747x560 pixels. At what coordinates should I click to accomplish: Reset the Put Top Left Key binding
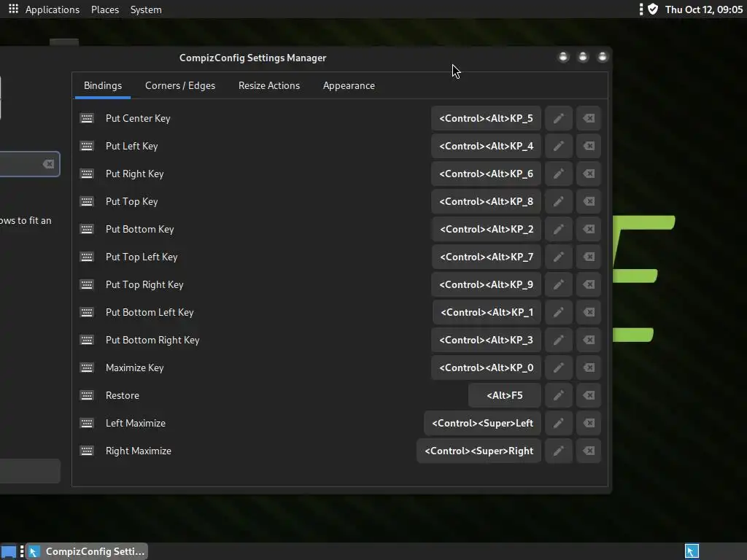pos(589,257)
